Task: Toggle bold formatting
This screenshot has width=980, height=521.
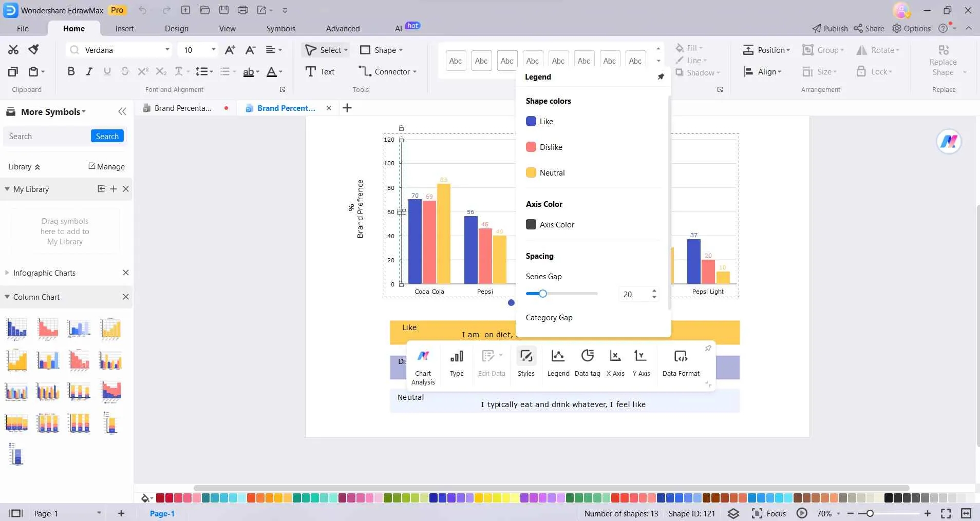Action: click(x=71, y=71)
